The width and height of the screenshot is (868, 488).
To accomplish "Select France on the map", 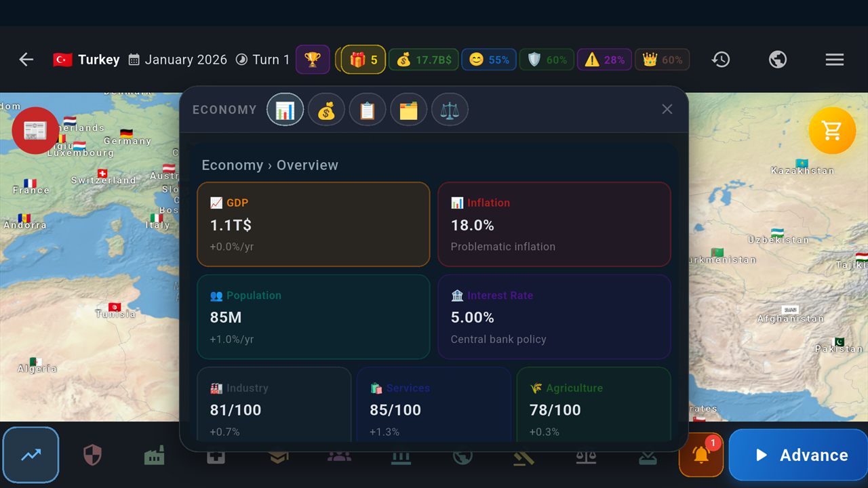I will pos(31,187).
